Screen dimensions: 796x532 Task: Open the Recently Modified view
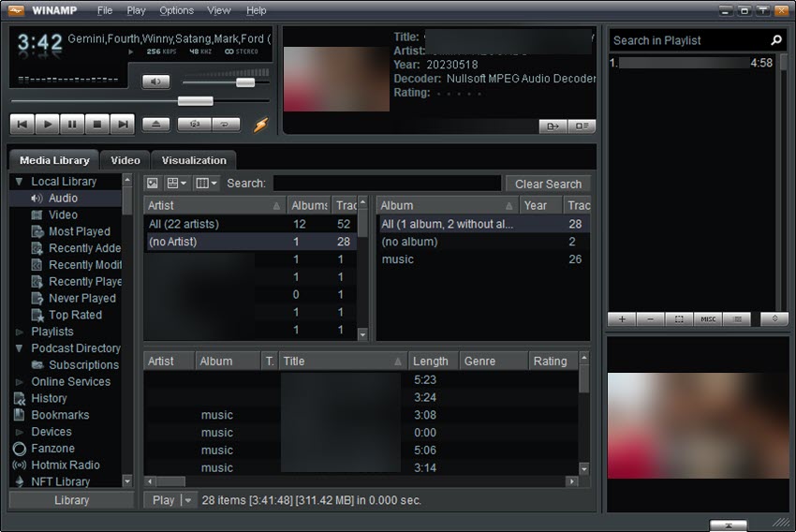pos(85,265)
